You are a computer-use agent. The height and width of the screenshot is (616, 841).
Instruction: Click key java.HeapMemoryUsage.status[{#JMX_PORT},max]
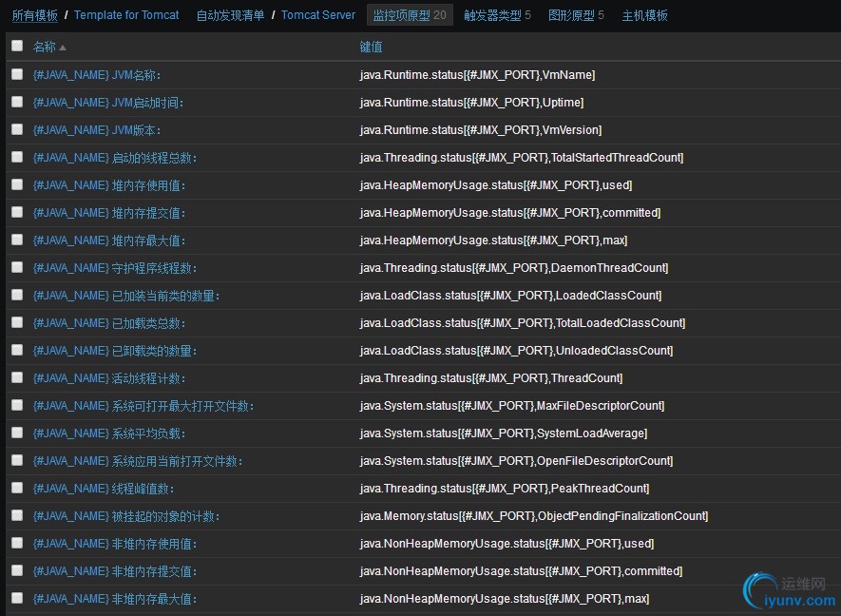(x=493, y=240)
